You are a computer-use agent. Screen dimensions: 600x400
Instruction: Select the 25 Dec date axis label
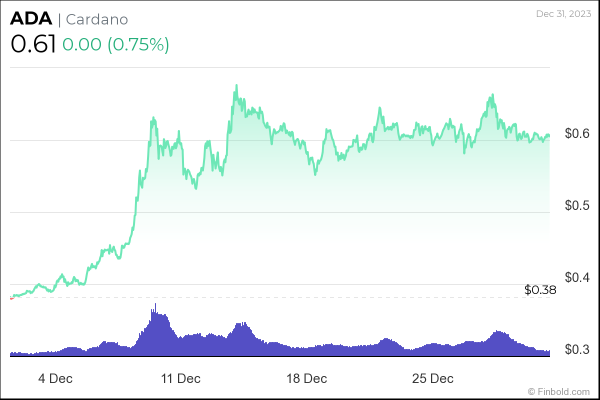(434, 379)
